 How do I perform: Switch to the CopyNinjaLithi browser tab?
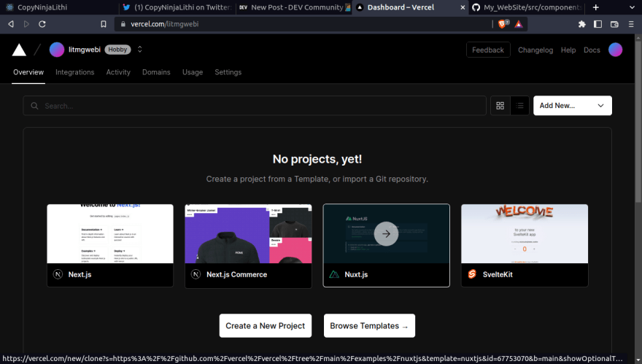click(59, 7)
